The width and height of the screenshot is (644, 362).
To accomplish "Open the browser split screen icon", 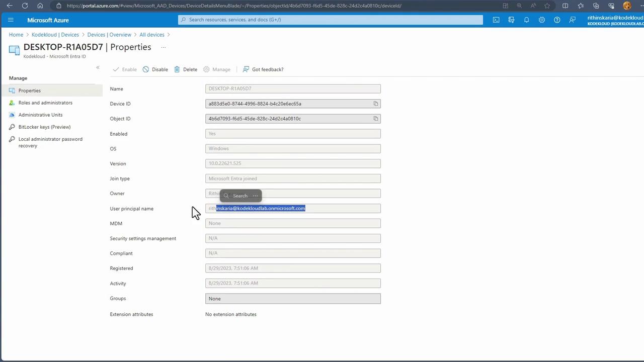I will (x=566, y=6).
